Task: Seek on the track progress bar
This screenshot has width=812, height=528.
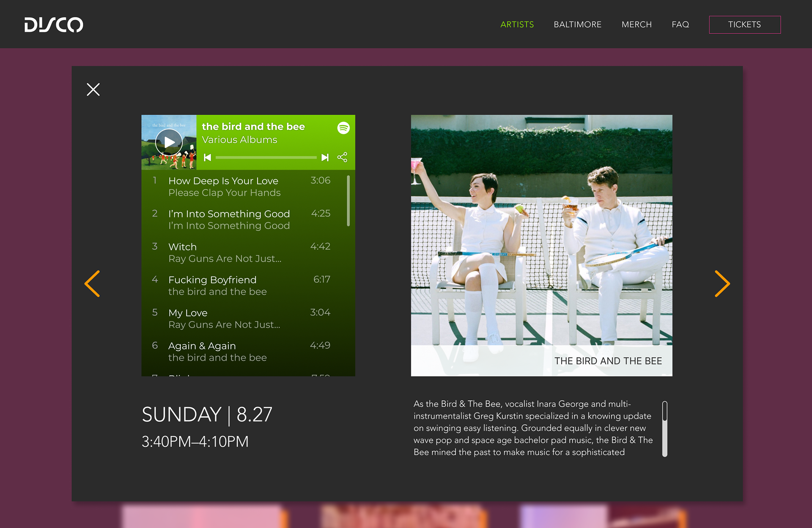Action: pos(266,157)
